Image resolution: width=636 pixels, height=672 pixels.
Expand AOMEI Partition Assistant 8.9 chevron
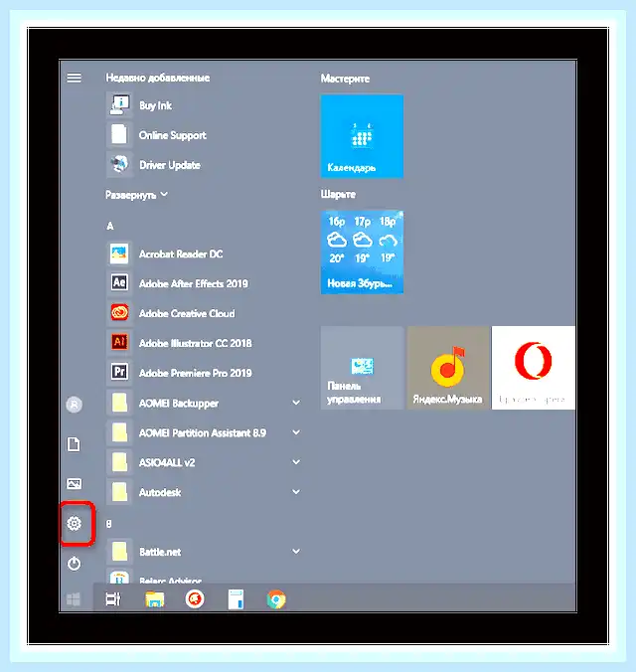tap(296, 432)
